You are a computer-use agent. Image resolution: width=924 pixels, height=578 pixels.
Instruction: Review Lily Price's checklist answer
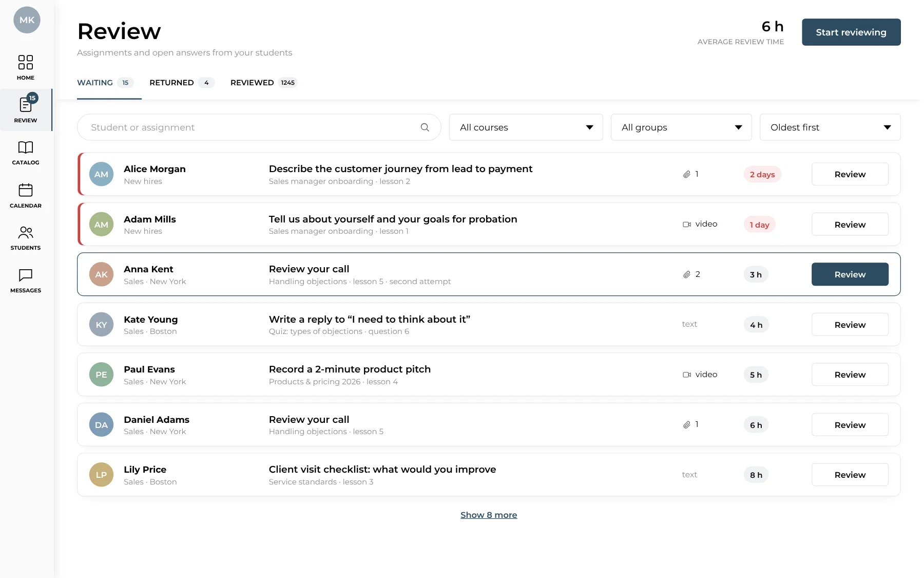point(850,475)
